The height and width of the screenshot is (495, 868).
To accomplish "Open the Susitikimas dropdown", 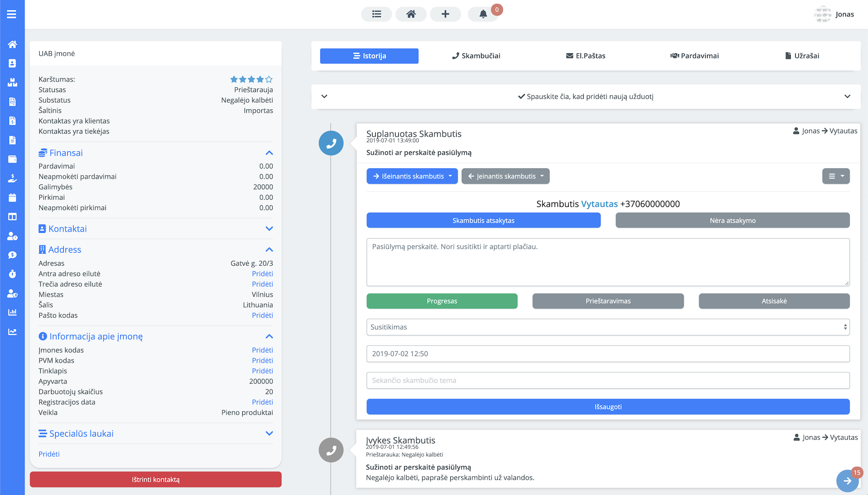I will (x=608, y=327).
